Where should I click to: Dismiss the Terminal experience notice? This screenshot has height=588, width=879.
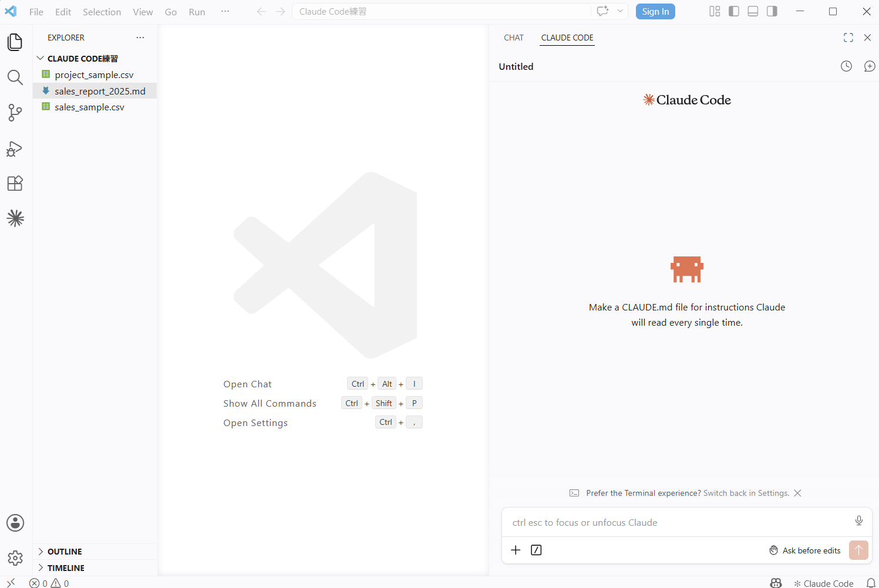797,493
